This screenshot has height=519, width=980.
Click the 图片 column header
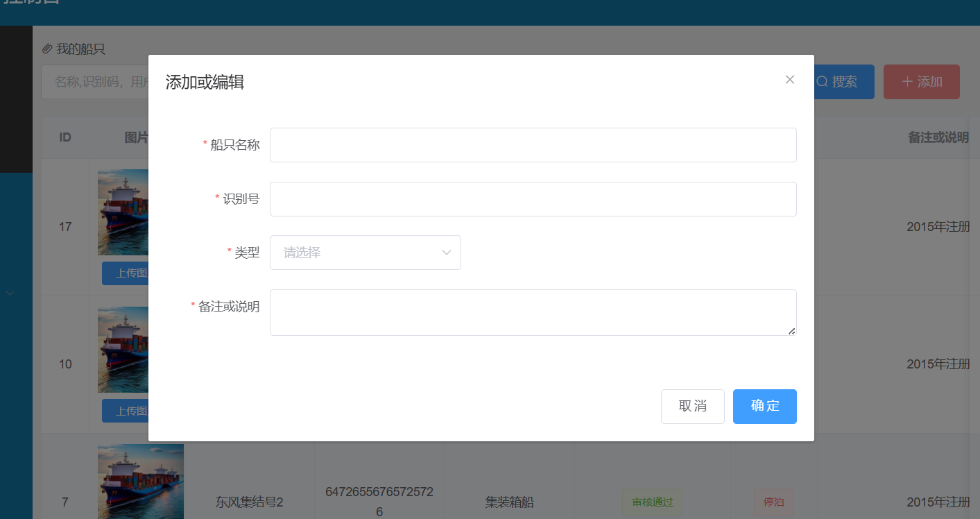click(136, 137)
